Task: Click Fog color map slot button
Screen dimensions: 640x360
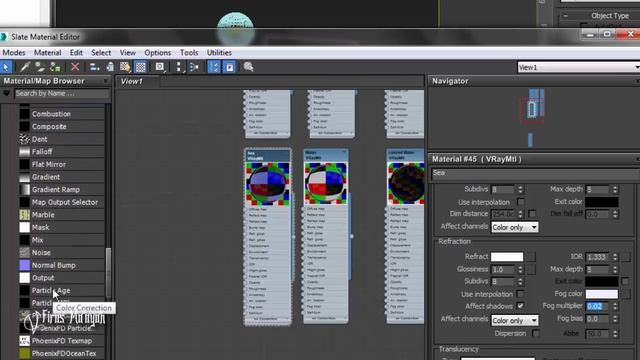Action: pos(626,294)
